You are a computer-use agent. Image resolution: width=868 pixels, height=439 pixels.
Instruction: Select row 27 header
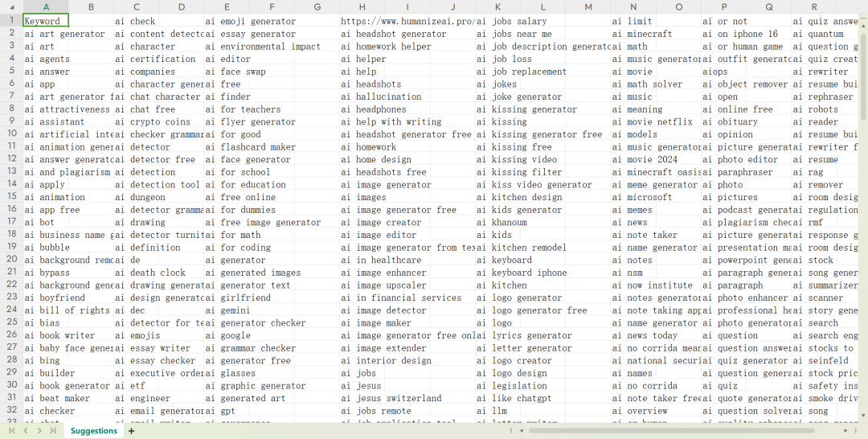click(x=11, y=347)
